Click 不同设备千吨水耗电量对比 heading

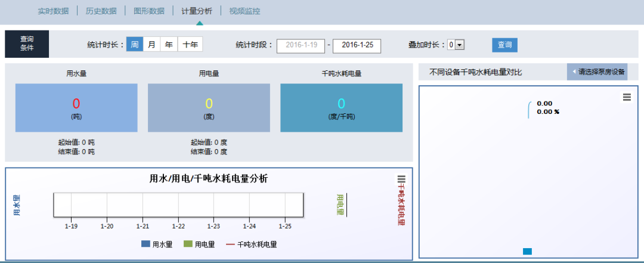click(476, 72)
